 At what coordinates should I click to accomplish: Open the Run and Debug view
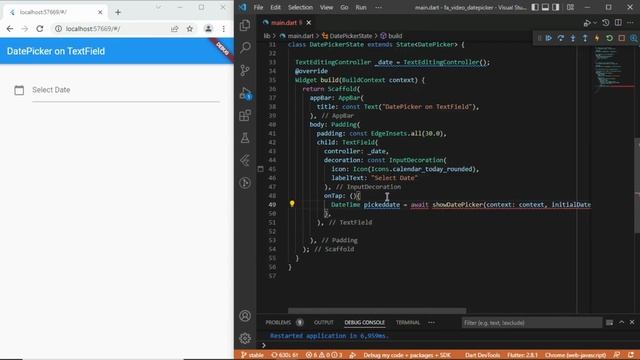click(x=245, y=93)
